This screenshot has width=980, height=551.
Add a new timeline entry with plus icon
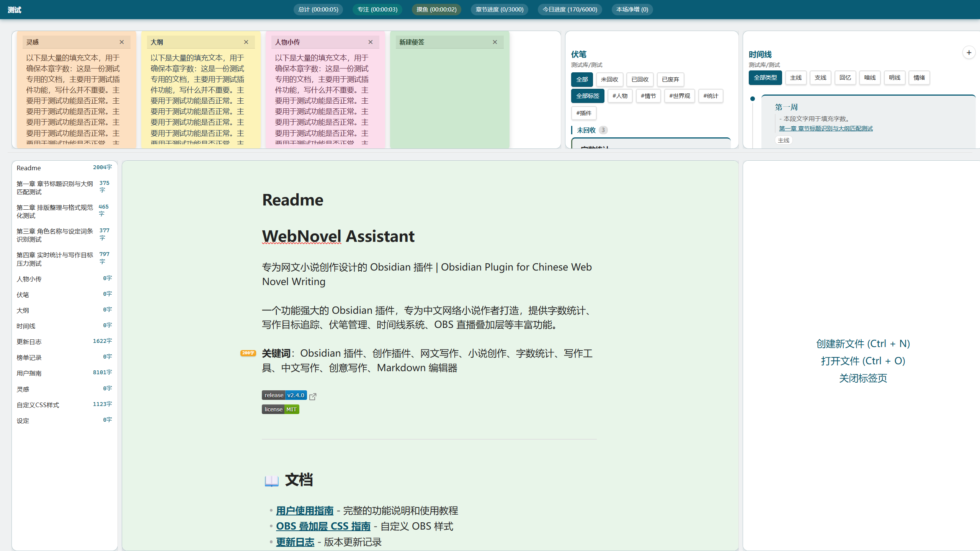pyautogui.click(x=969, y=52)
